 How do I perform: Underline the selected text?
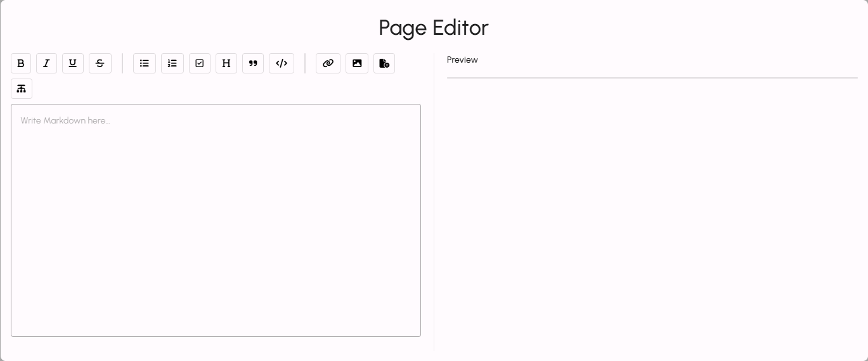pos(73,63)
